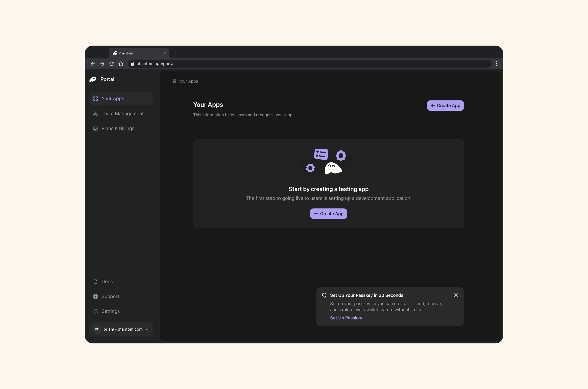Click 'The first step to going live' description
This screenshot has width=588, height=389.
[328, 198]
